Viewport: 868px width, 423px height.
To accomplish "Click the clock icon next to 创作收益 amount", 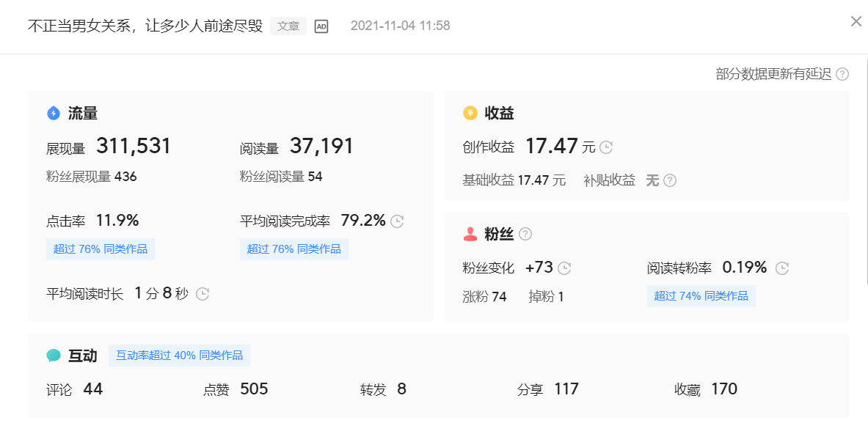I will [x=605, y=147].
